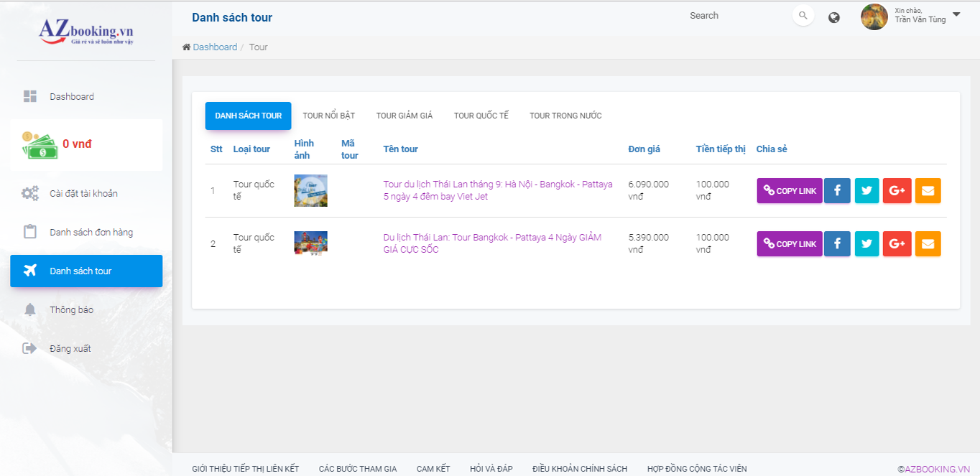Expand the user account dropdown arrow
The image size is (980, 476).
[956, 14]
